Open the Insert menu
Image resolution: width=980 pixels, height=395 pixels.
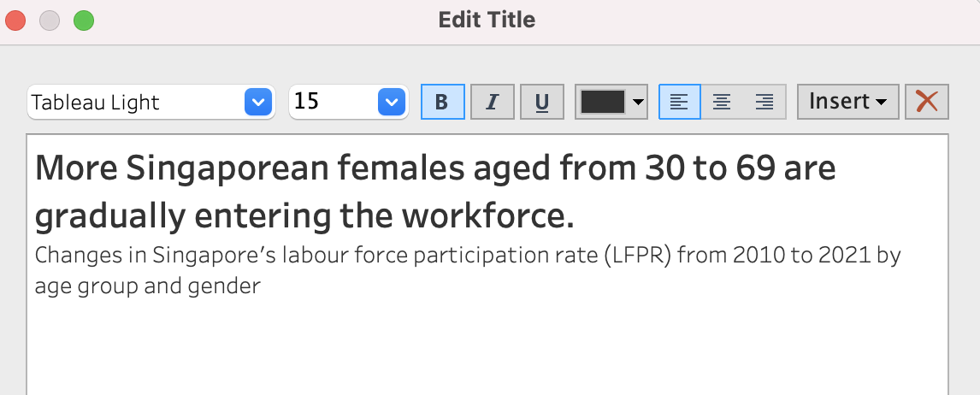coord(847,102)
